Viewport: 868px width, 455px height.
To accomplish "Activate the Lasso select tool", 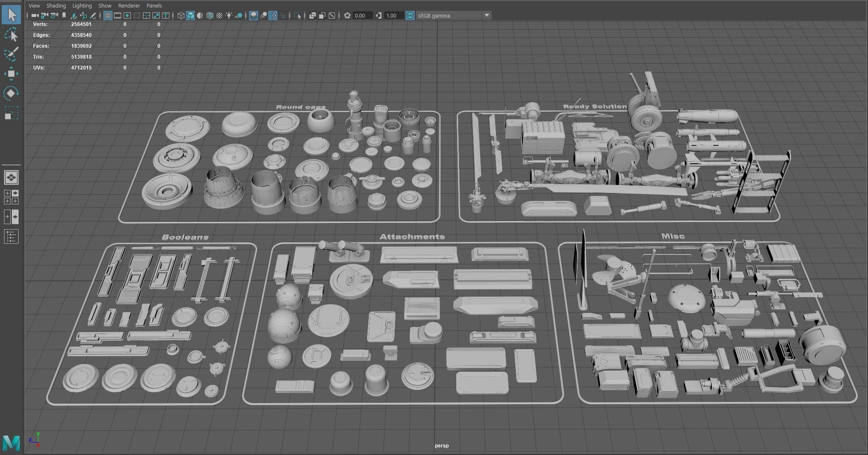I will coord(11,35).
